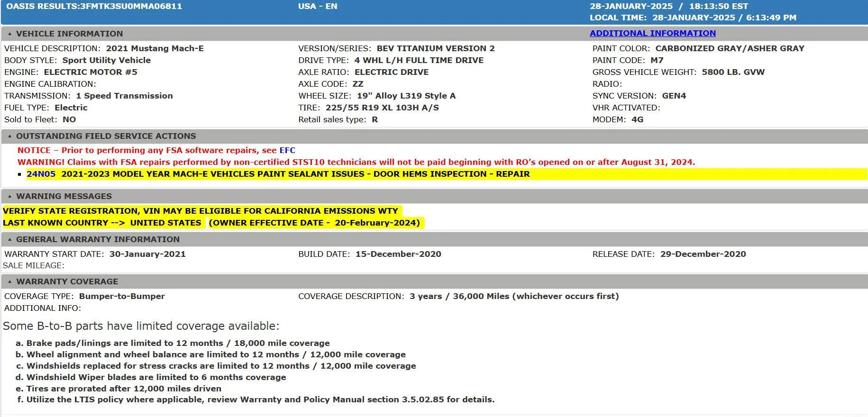Click the LOCAL TIME 6:13:49 PM text
The width and height of the screenshot is (868, 417).
(693, 18)
